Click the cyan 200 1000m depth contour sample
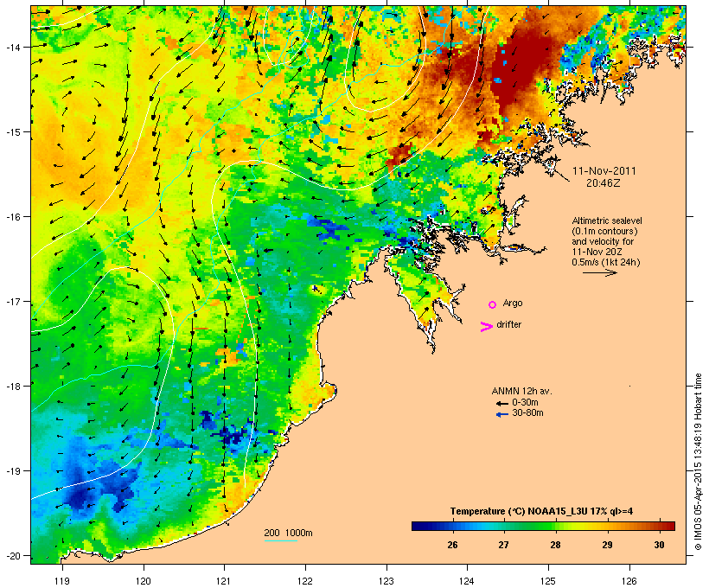 pos(281,540)
